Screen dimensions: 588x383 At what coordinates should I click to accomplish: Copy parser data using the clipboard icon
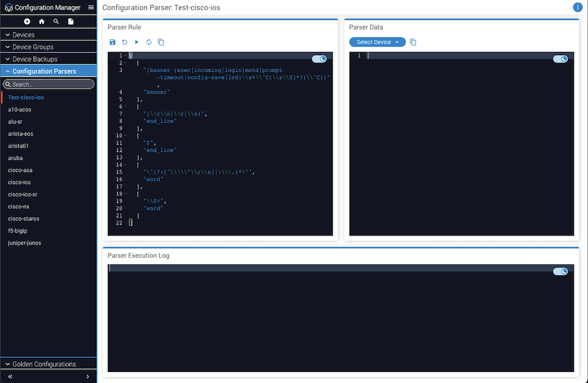tap(413, 42)
